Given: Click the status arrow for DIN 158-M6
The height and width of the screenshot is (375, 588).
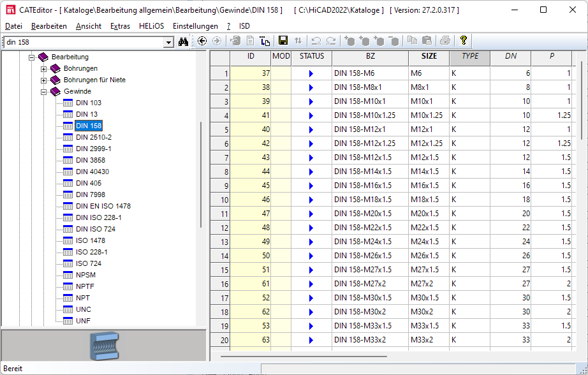Looking at the screenshot, I should (311, 74).
